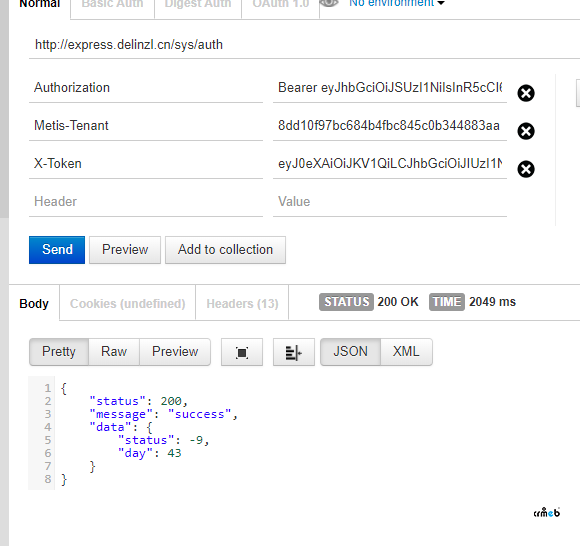
Task: Open the Headers (13) tab
Action: [242, 303]
